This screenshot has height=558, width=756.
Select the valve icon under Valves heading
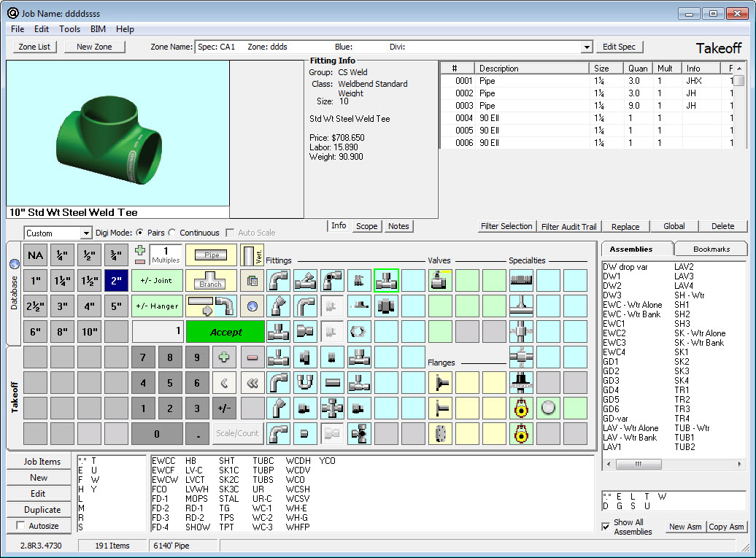coord(440,281)
